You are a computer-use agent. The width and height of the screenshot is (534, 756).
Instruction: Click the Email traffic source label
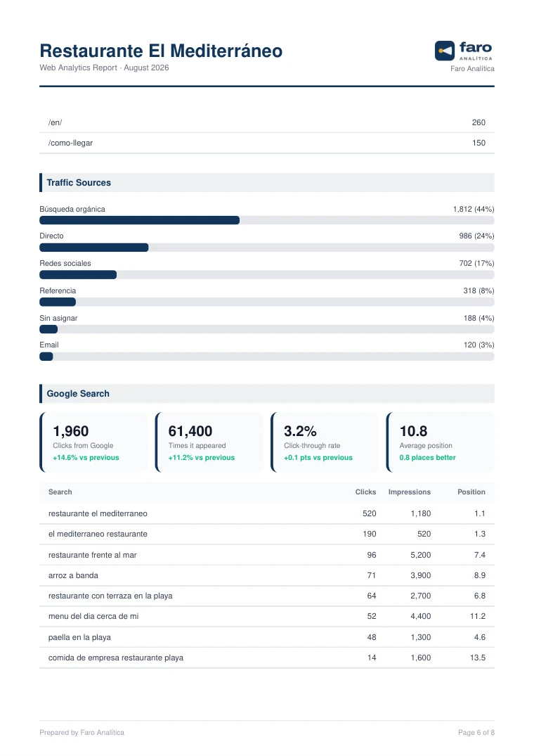pos(49,345)
